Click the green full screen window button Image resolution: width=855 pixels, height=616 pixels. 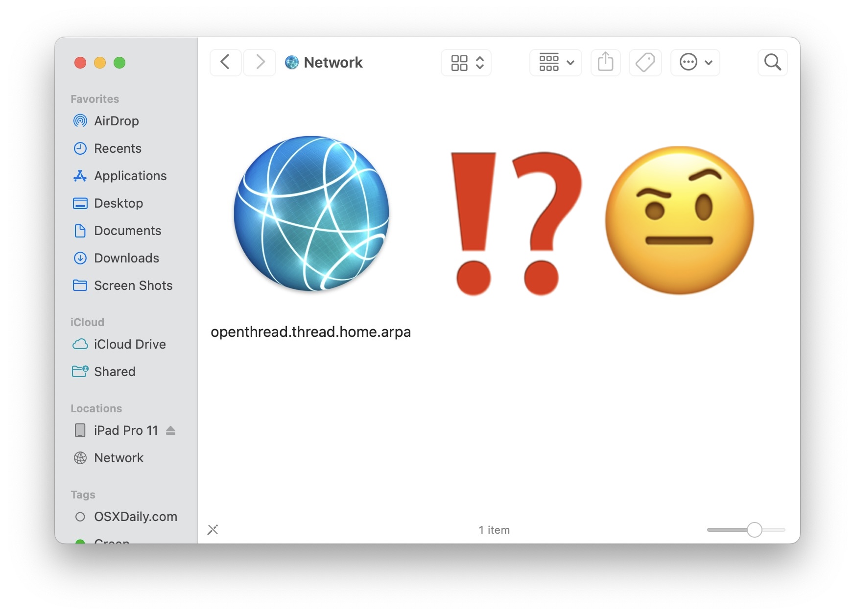point(119,63)
